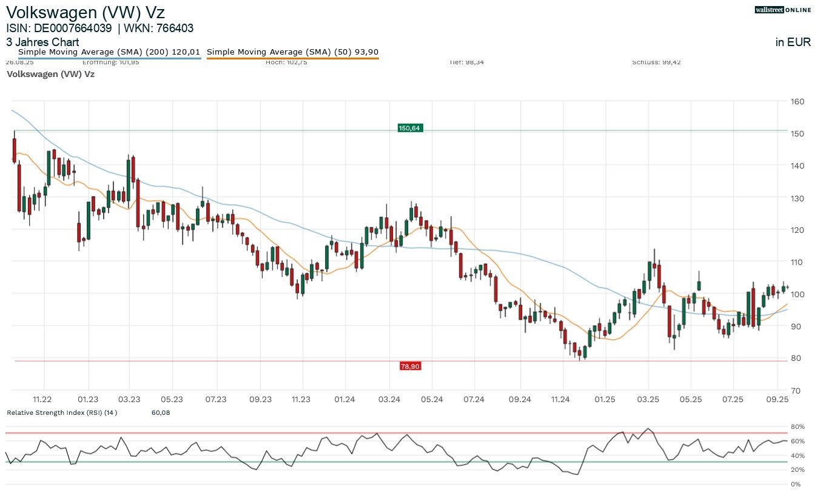This screenshot has height=504, width=818.
Task: Click the red 78,90 low price marker
Action: coord(410,366)
